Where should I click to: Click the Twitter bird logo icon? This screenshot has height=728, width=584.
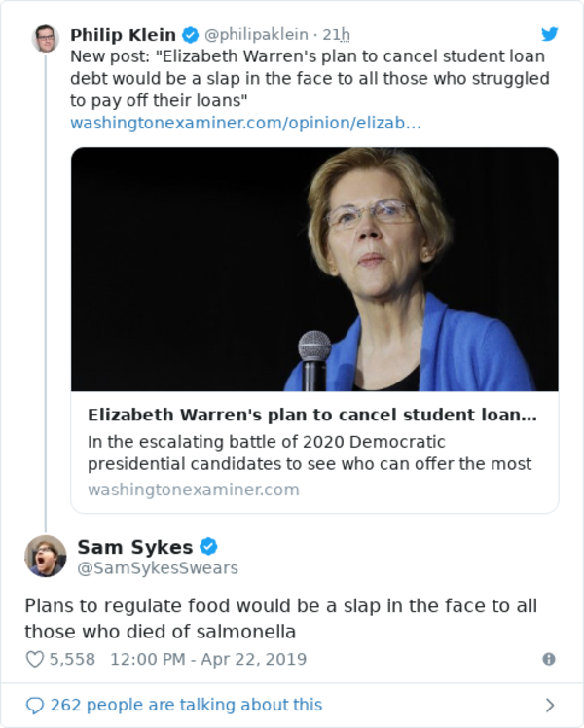(550, 34)
